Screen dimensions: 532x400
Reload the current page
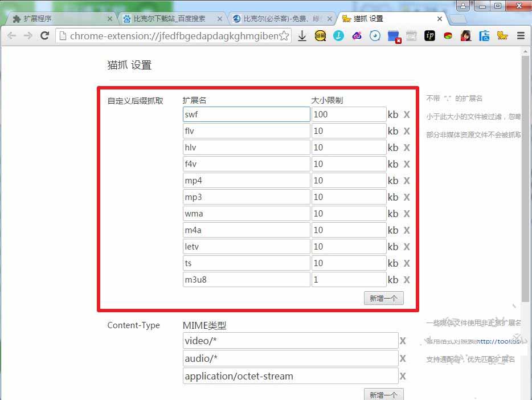(45, 36)
